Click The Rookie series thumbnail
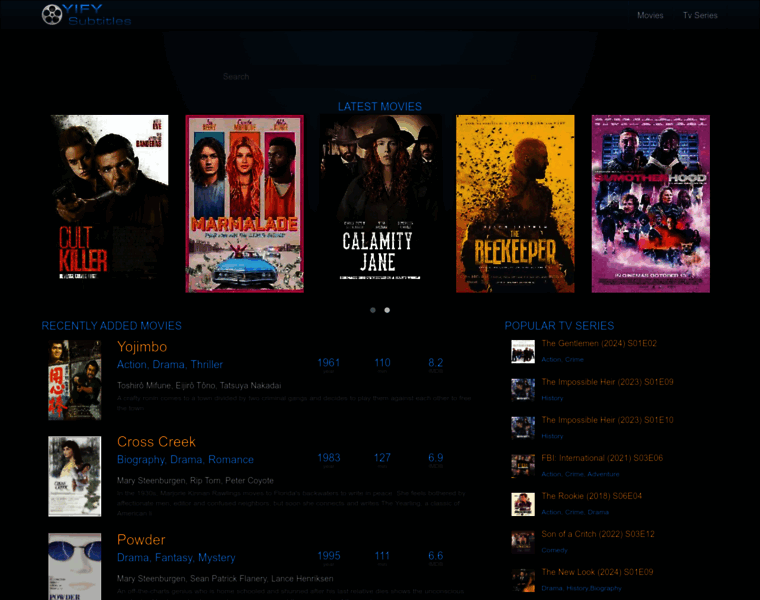 tap(523, 504)
